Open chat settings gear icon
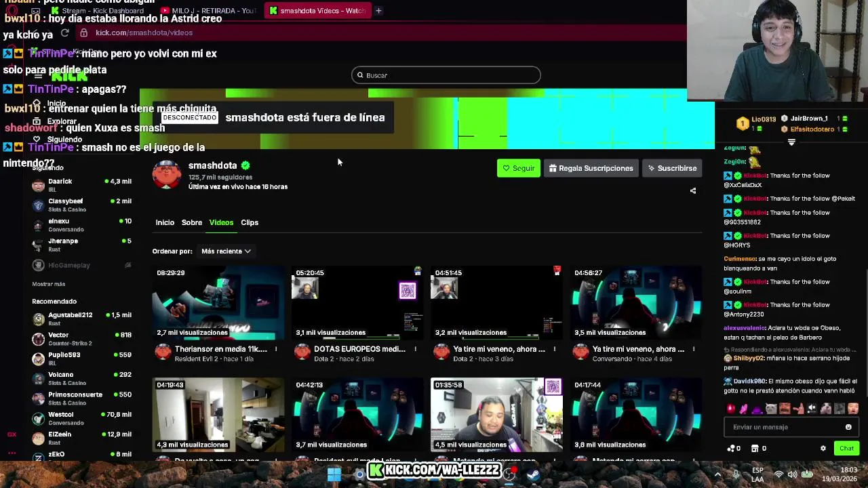This screenshot has width=868, height=488. click(x=823, y=449)
